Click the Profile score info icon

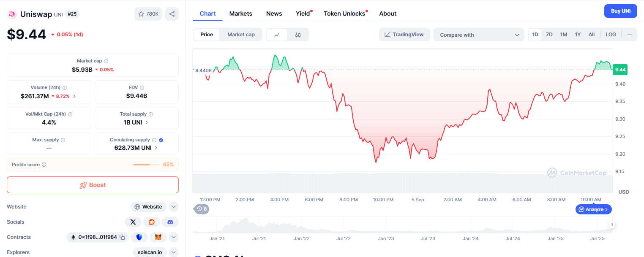point(44,165)
